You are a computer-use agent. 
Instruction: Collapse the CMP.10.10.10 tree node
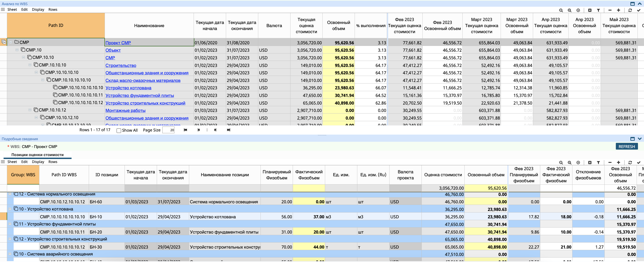coord(30,65)
